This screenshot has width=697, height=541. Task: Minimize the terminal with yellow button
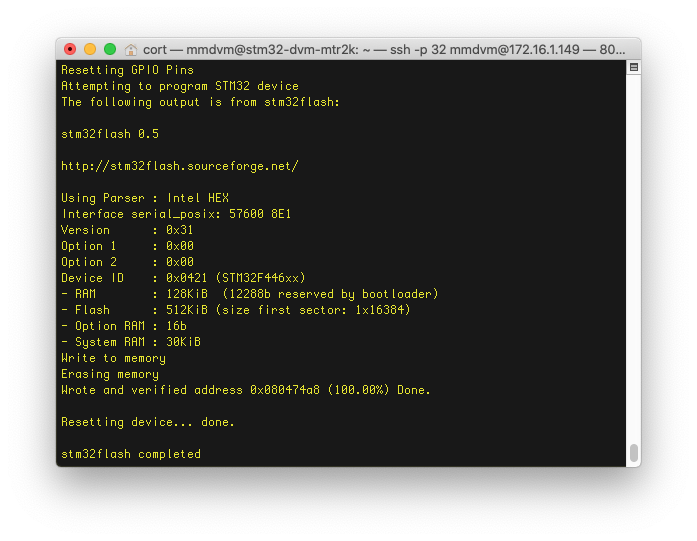(90, 49)
